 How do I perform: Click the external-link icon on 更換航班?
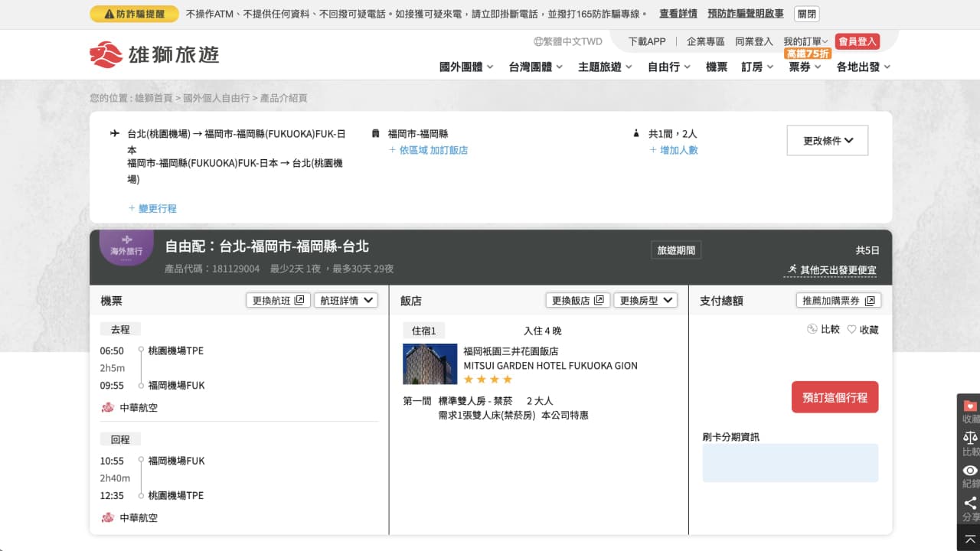(x=299, y=300)
